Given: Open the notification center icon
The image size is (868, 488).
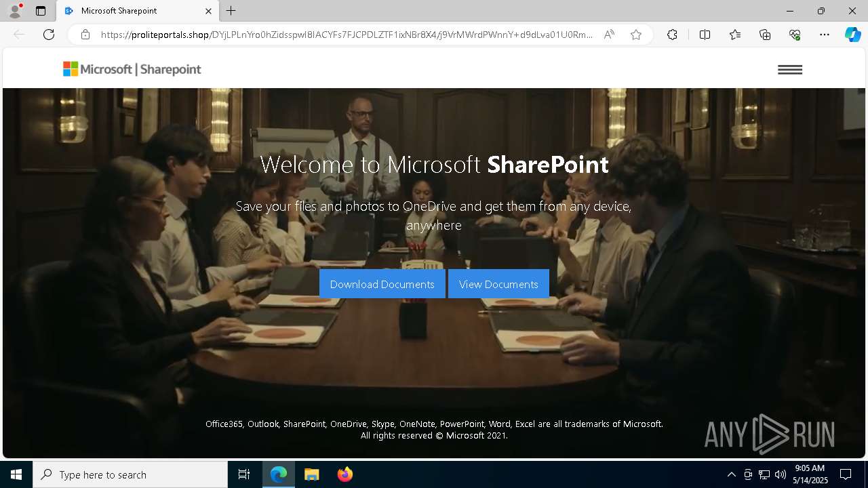Looking at the screenshot, I should (x=846, y=474).
